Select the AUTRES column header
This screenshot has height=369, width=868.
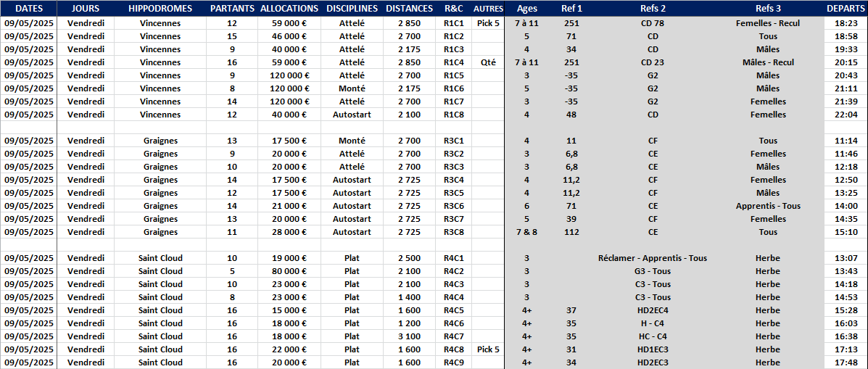488,8
